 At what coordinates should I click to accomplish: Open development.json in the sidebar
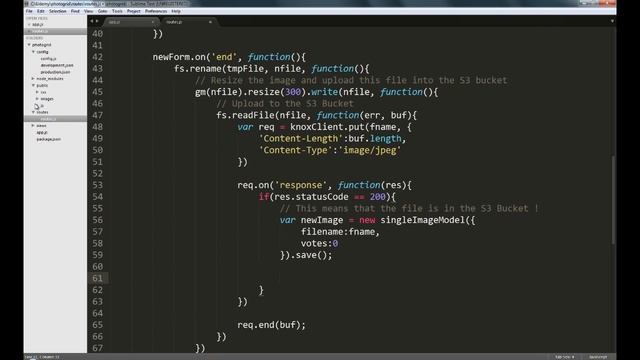pos(57,65)
